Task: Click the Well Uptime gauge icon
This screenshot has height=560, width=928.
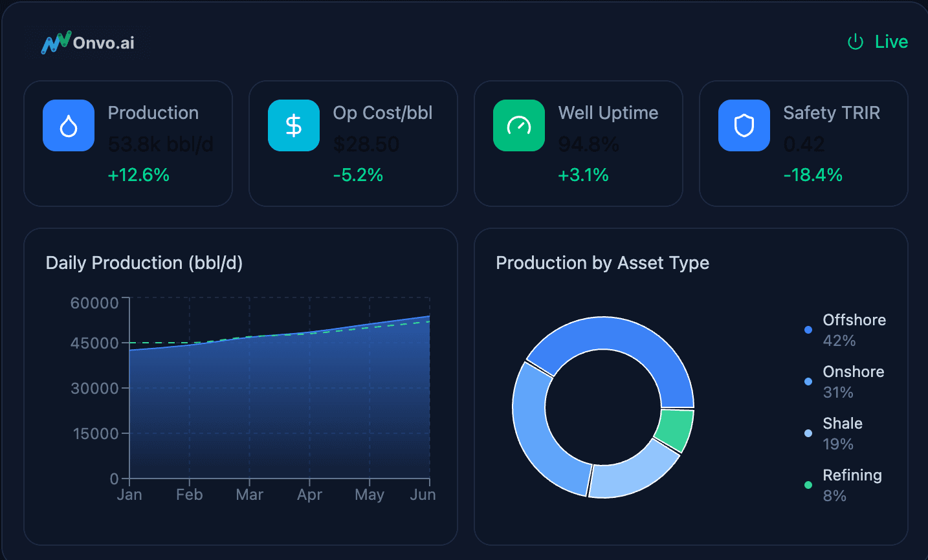Action: [x=519, y=125]
